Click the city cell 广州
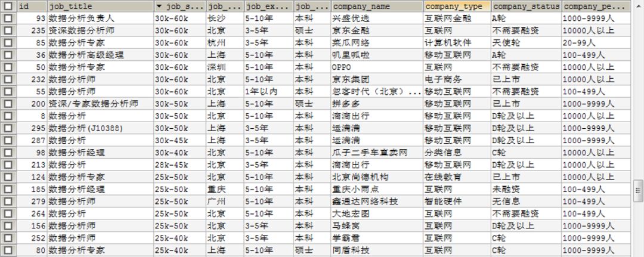This screenshot has width=644, height=257. pos(225,202)
